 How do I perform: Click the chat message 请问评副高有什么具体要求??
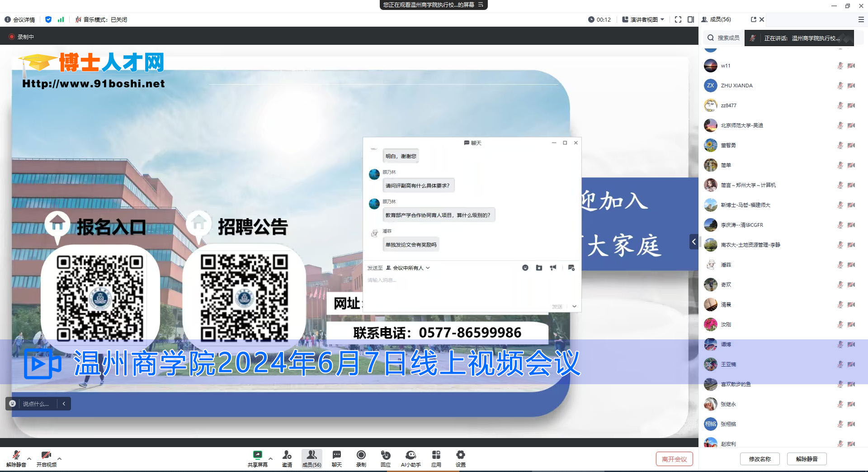point(418,186)
